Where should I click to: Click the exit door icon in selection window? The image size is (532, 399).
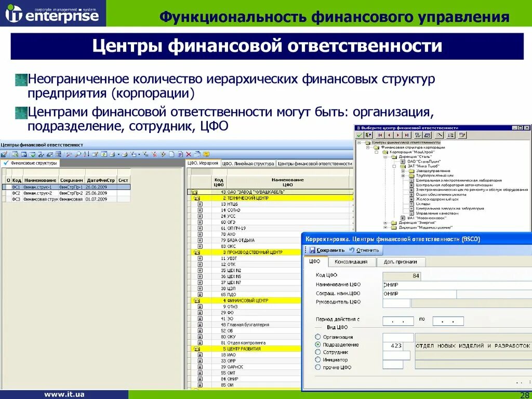tap(369, 135)
